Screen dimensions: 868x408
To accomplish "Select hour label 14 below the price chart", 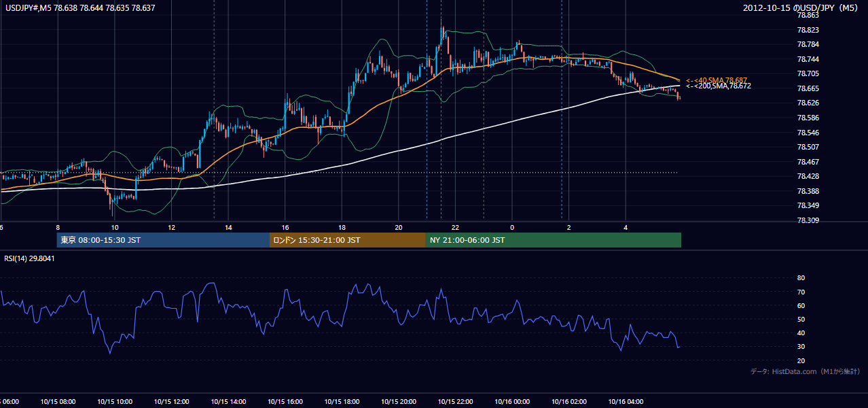I will pos(229,228).
